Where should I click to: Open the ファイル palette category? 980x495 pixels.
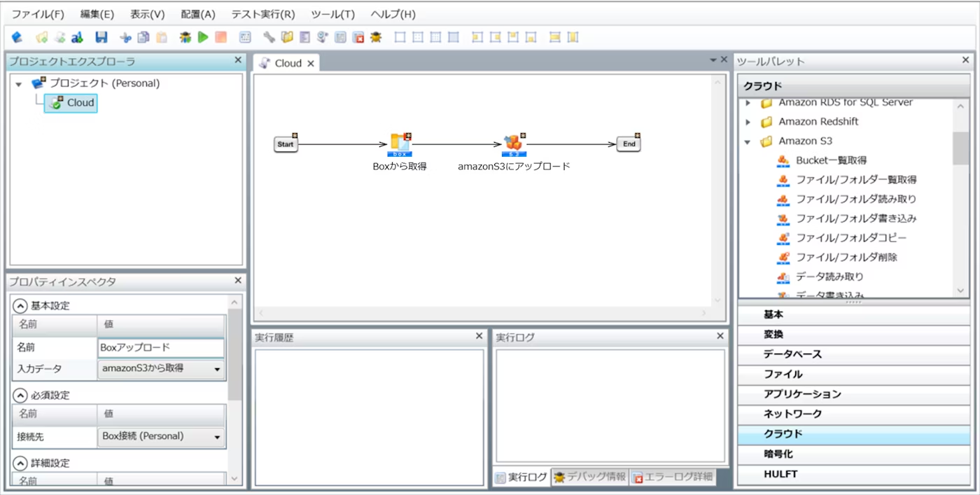tap(853, 375)
